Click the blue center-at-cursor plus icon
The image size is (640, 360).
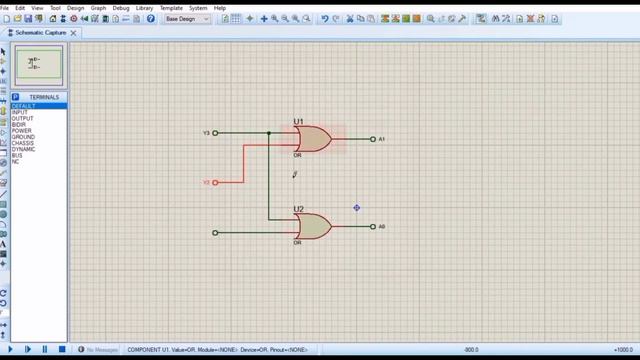(x=264, y=19)
